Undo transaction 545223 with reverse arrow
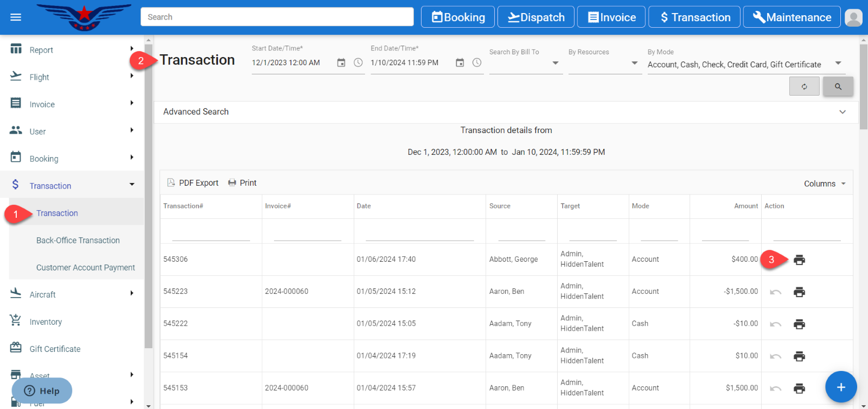 [x=776, y=292]
